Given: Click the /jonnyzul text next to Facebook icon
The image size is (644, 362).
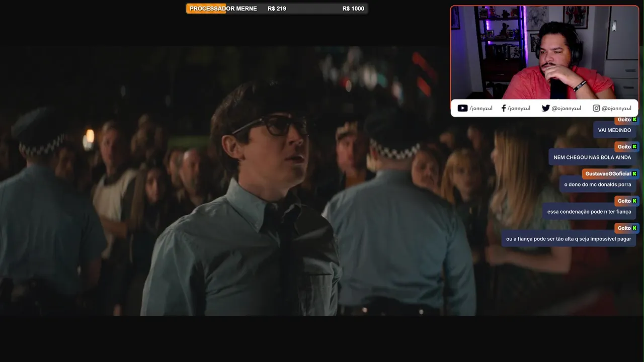Looking at the screenshot, I should point(519,108).
